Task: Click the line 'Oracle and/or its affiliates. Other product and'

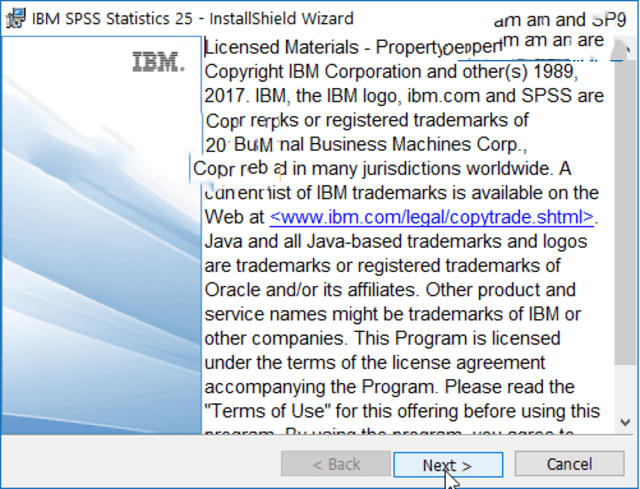Action: click(390, 290)
